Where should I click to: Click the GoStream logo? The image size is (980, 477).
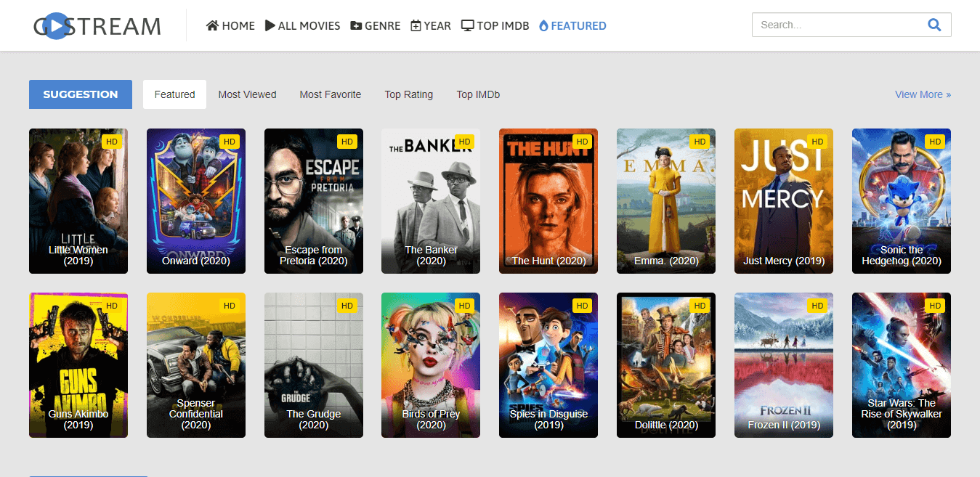click(x=97, y=25)
